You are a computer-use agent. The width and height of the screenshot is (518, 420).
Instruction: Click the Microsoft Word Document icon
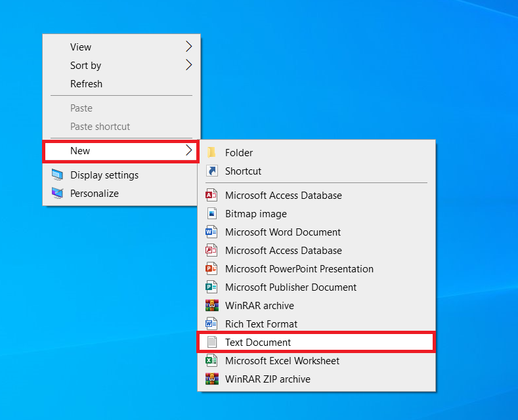pos(211,232)
